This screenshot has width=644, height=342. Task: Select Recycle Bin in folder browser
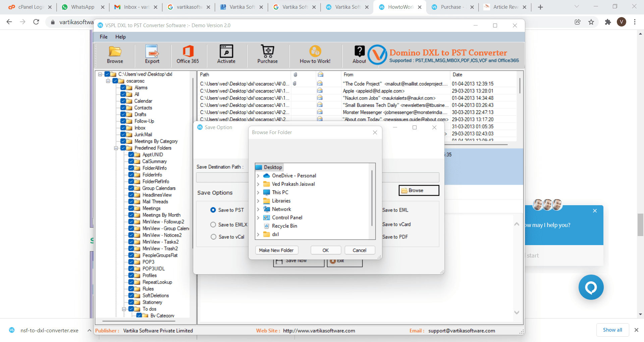point(284,226)
